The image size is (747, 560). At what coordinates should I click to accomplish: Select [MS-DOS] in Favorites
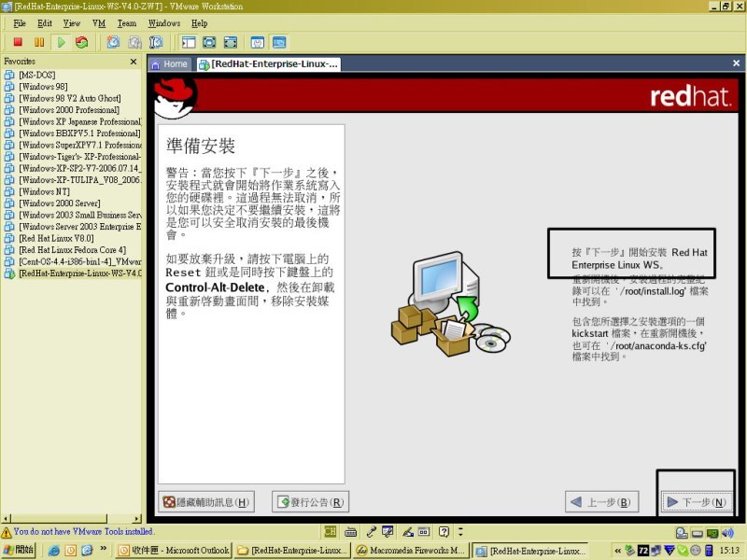click(x=37, y=75)
